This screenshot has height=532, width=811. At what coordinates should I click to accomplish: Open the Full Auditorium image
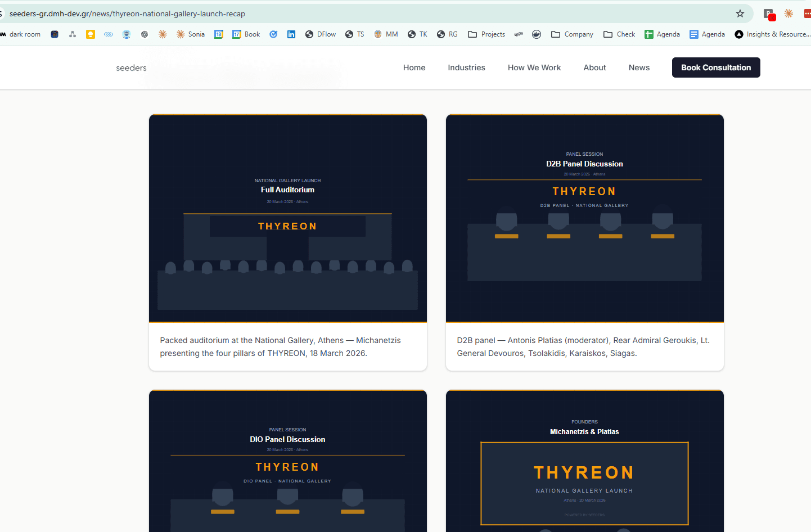pos(288,218)
